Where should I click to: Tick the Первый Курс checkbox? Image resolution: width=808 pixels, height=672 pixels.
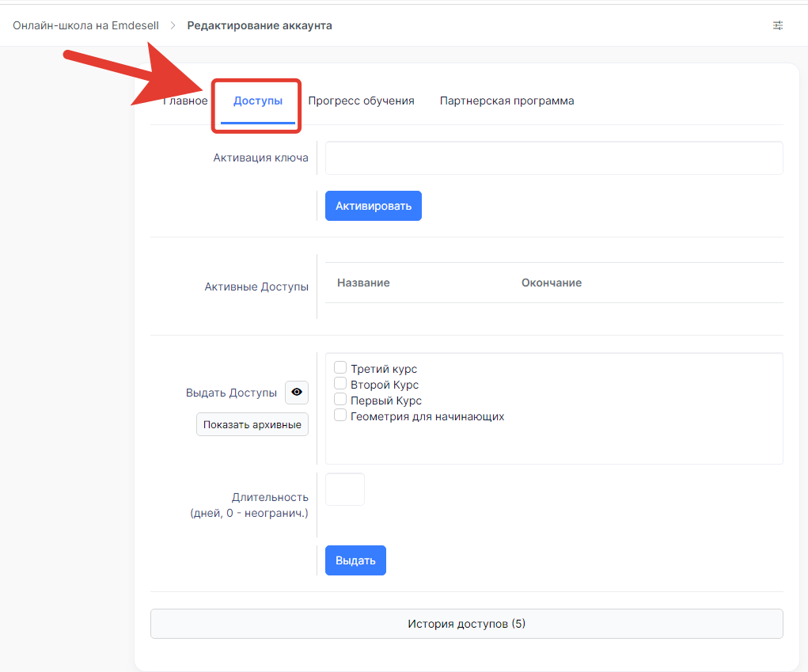340,400
